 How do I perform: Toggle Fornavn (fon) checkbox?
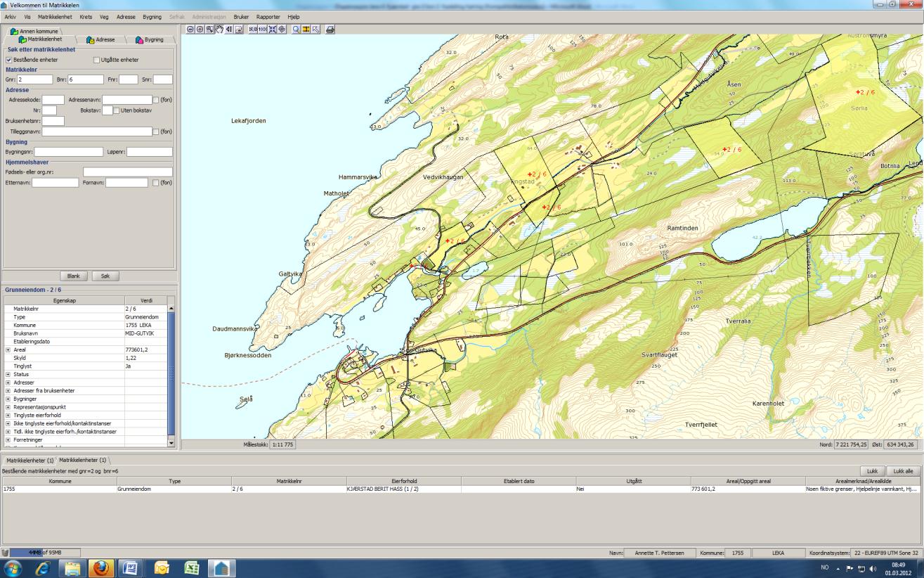tap(155, 183)
